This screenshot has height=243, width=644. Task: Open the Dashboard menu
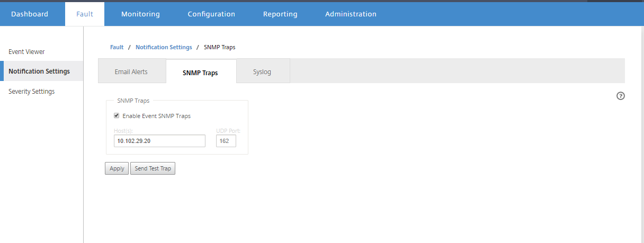pos(30,14)
